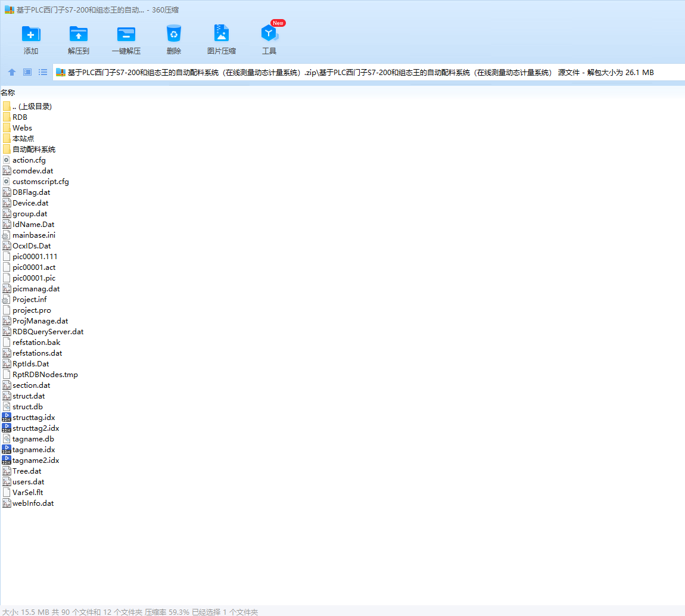Select the 自动配料系统 folder
Screen dimensions: 685x616
click(29, 150)
